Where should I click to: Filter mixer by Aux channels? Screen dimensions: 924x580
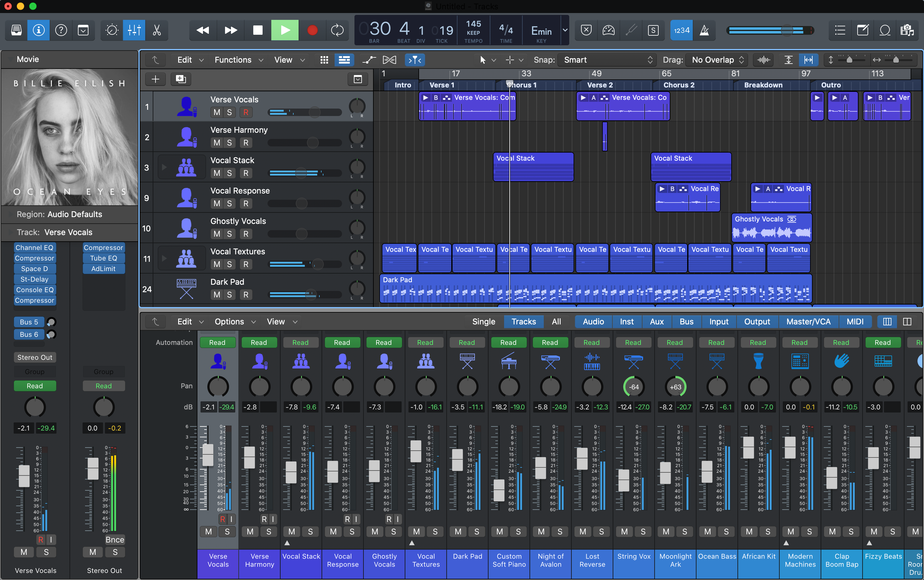(x=656, y=322)
